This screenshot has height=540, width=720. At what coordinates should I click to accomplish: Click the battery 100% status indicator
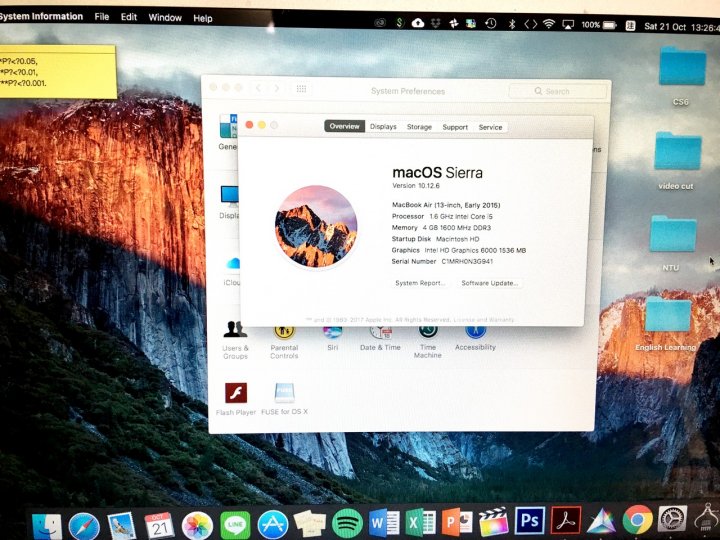point(599,25)
